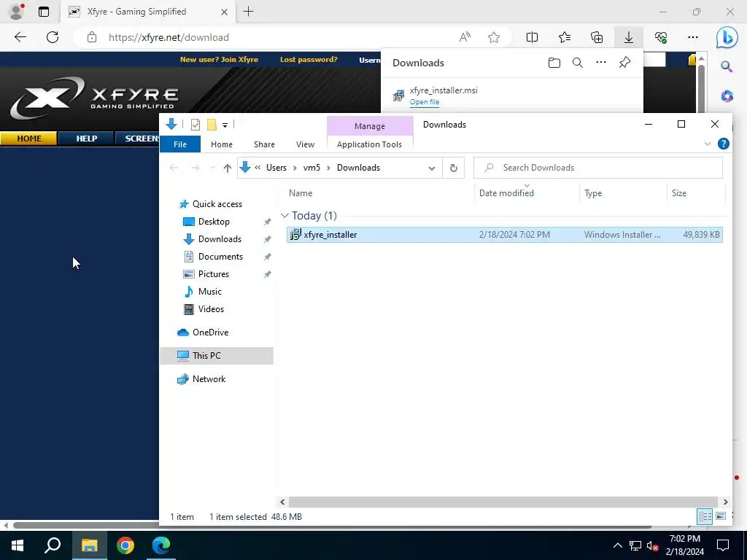Open the File menu in Explorer
Viewport: 747px width, 560px height.
[180, 144]
